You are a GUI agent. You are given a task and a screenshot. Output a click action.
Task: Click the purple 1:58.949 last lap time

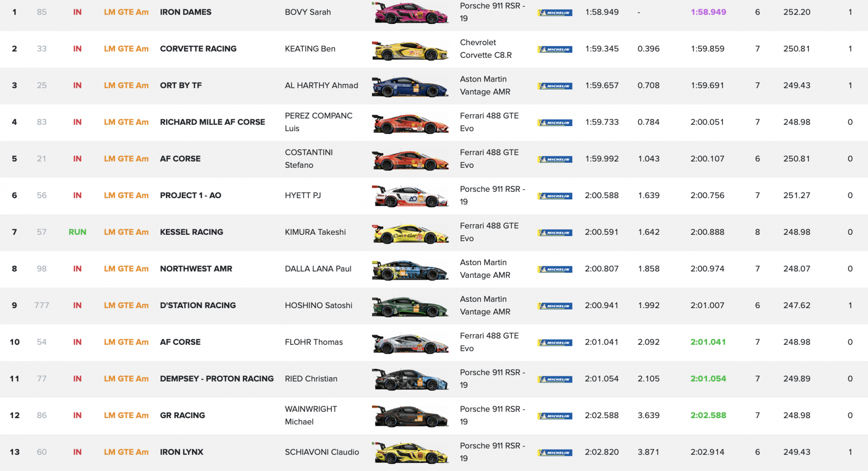coord(708,12)
